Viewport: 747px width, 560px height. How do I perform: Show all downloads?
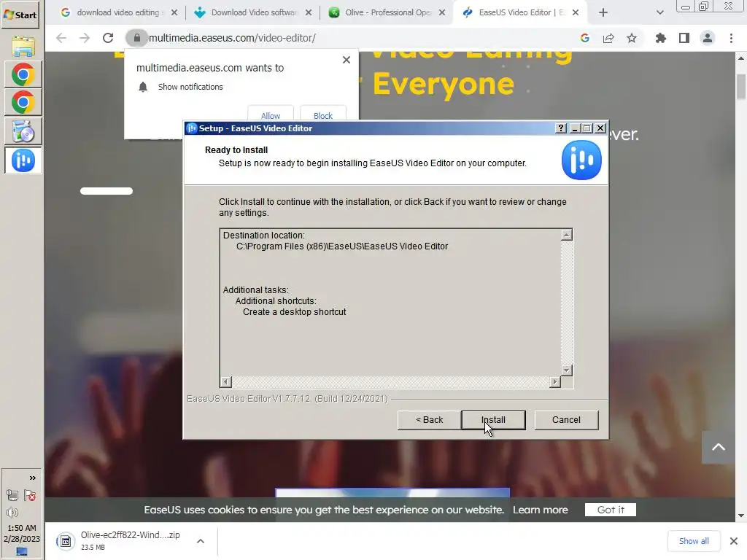point(694,541)
